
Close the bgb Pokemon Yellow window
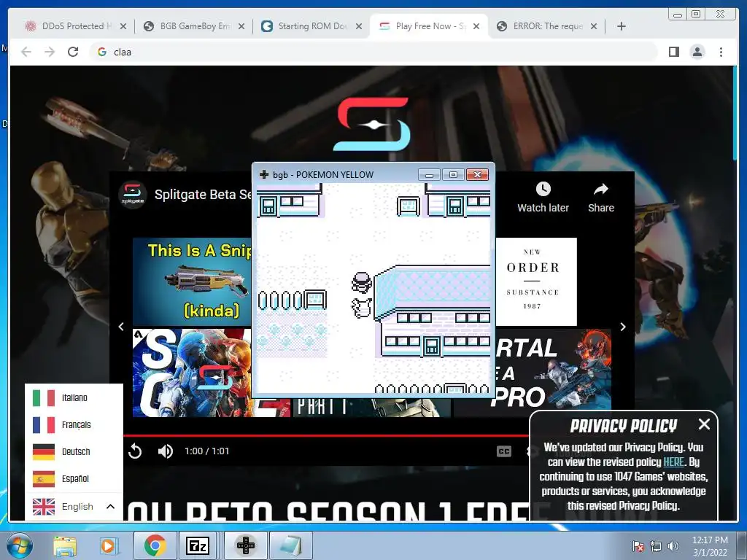[477, 175]
